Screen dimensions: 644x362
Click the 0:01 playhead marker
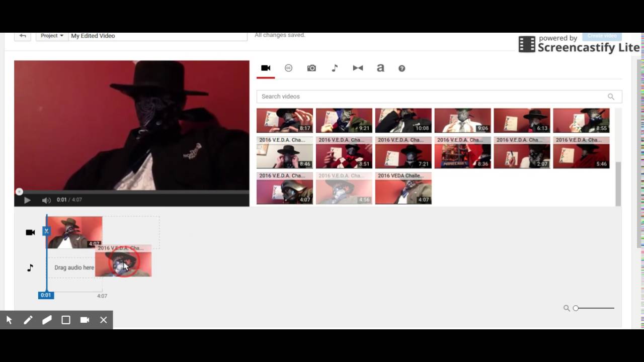tap(46, 295)
